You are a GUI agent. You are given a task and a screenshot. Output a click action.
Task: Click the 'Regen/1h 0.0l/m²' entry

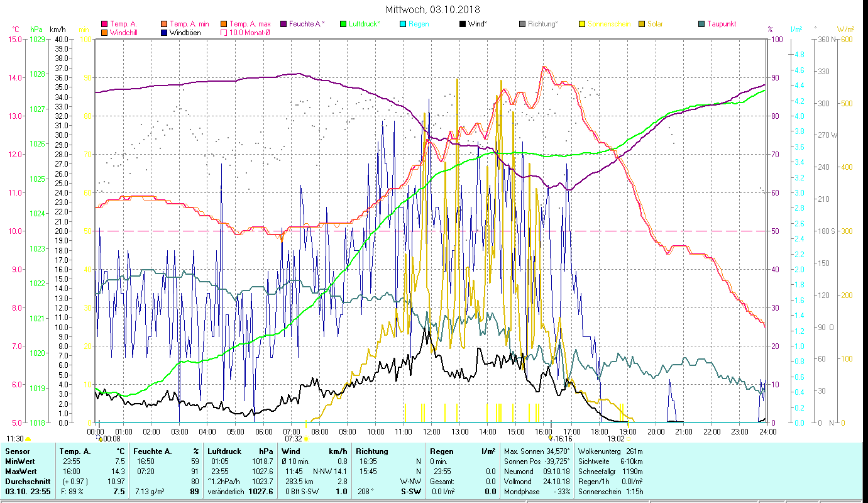[610, 482]
